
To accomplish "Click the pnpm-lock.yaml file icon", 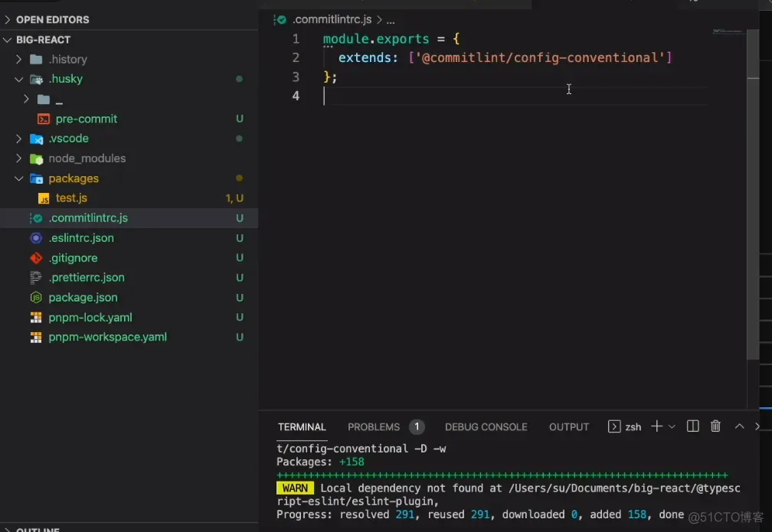I will tap(36, 318).
